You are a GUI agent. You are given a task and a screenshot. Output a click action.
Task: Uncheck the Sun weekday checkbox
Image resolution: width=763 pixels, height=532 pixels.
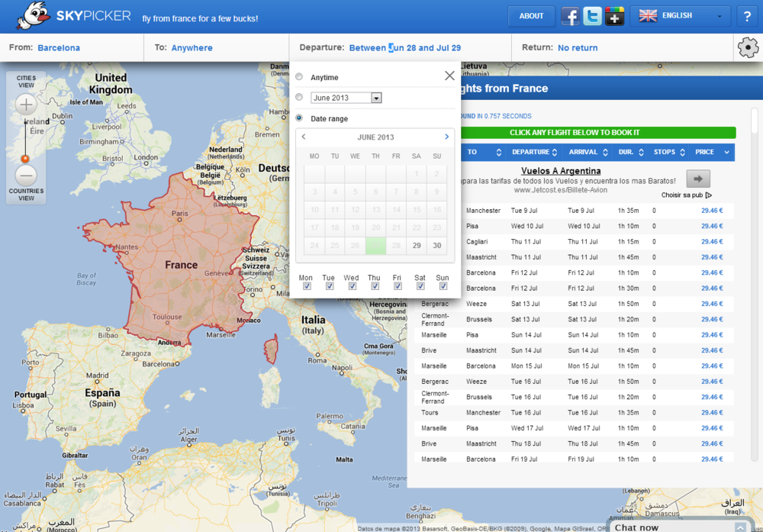[x=443, y=286]
